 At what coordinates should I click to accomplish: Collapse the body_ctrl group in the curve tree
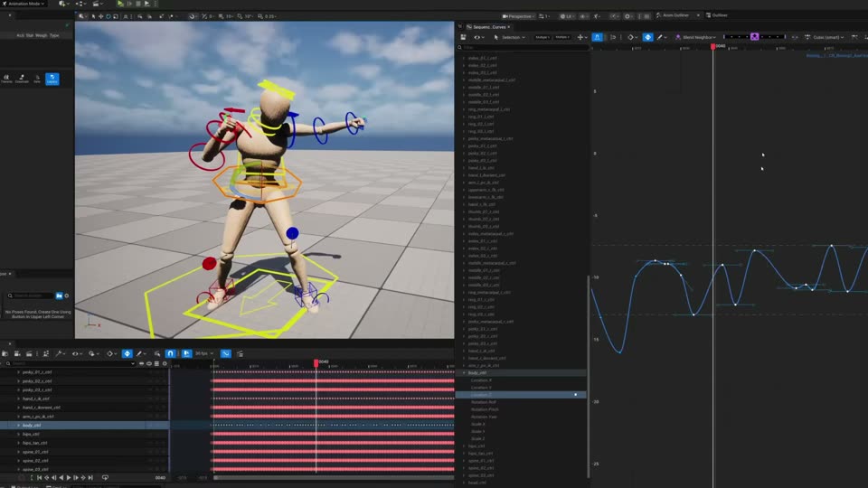pyautogui.click(x=464, y=373)
